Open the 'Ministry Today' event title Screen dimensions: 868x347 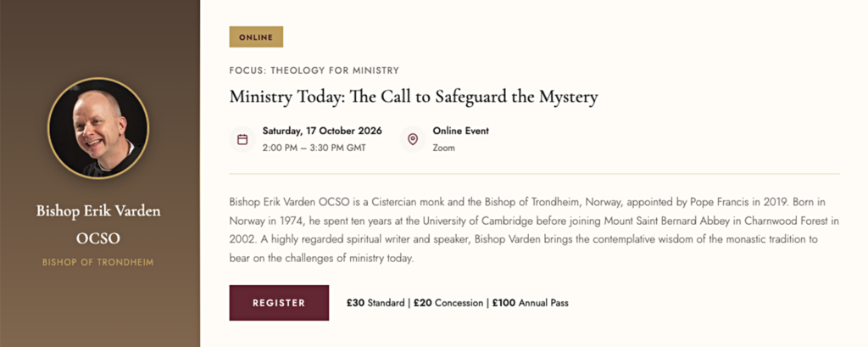(413, 97)
